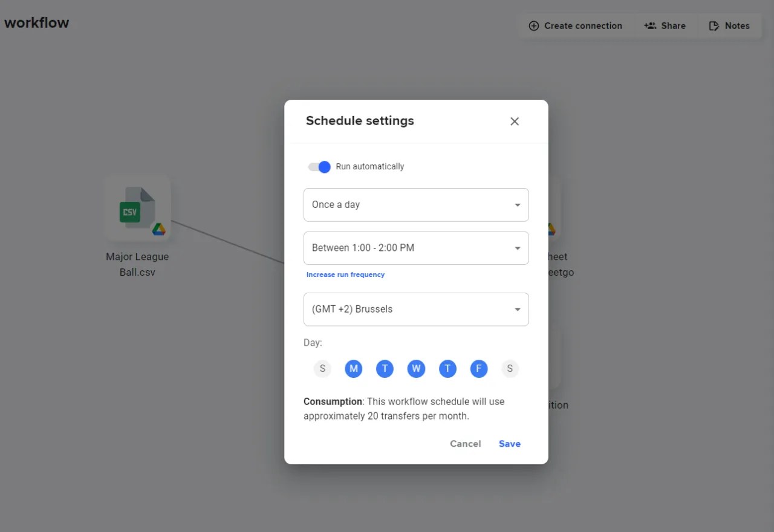Click the Major League Ball.csv file name

click(x=137, y=264)
